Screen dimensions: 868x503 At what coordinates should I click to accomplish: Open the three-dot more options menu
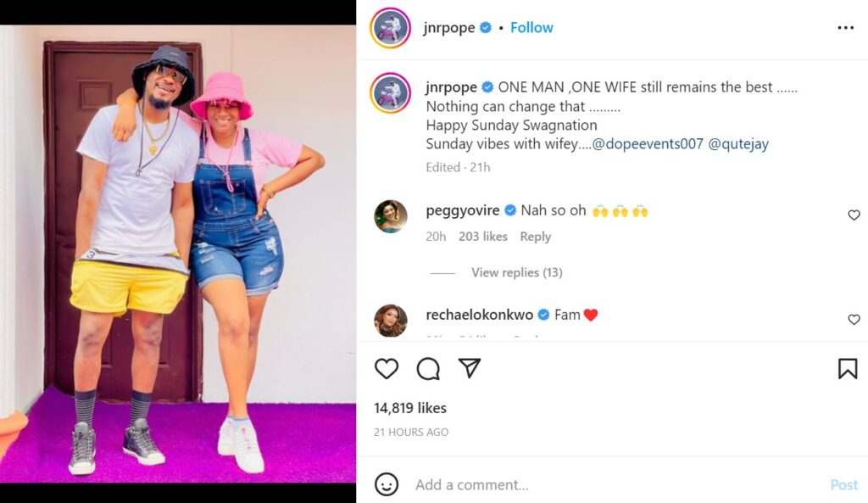click(845, 28)
